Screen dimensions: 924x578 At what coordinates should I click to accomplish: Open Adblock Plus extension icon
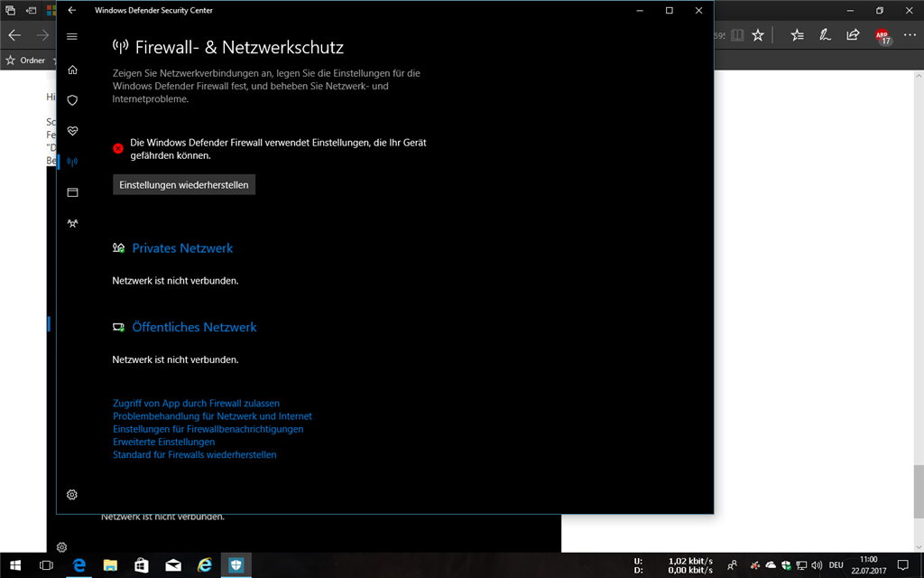pyautogui.click(x=882, y=36)
